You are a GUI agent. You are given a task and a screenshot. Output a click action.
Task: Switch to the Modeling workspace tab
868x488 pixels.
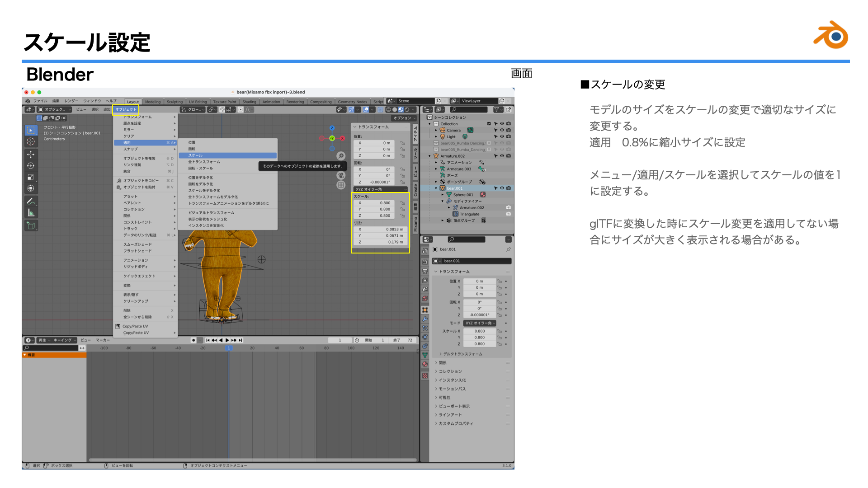153,102
